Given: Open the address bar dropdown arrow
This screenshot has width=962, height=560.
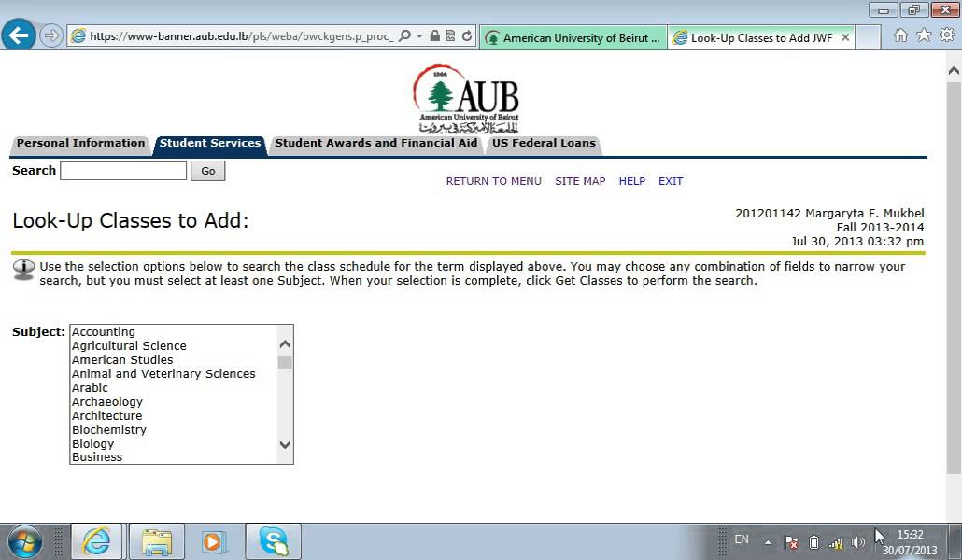Looking at the screenshot, I should pos(419,36).
